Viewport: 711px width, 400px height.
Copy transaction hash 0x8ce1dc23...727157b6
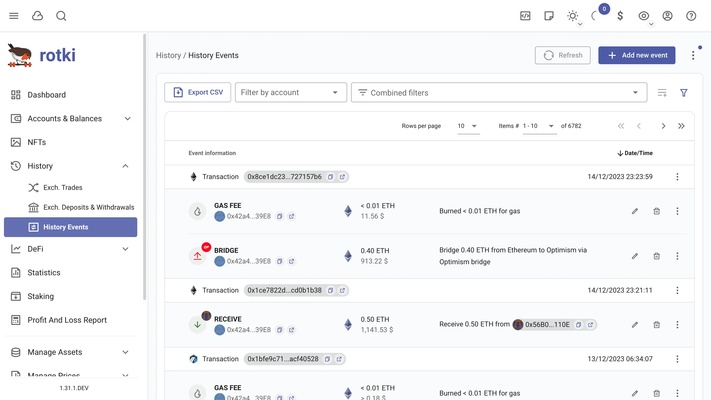coord(331,177)
